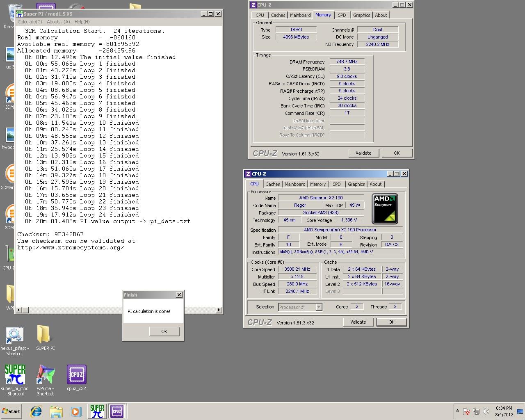Screen dimensions: 525x420
Task: Click the Start button
Action: (11, 411)
